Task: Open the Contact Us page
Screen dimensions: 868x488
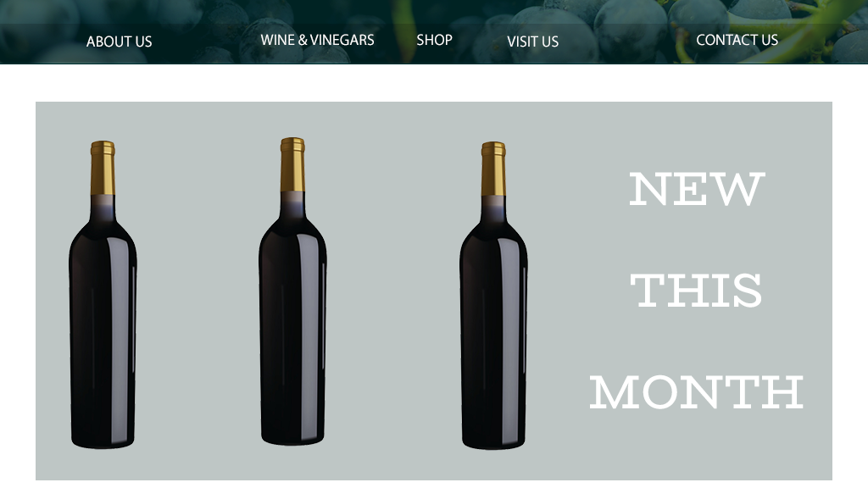Action: pos(737,40)
